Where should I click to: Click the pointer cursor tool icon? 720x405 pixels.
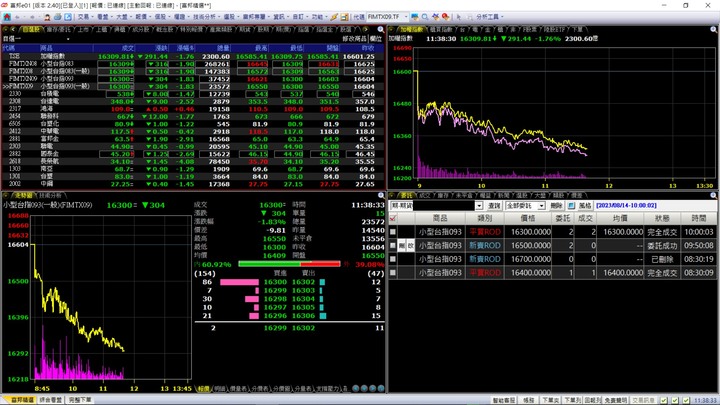tap(458, 17)
